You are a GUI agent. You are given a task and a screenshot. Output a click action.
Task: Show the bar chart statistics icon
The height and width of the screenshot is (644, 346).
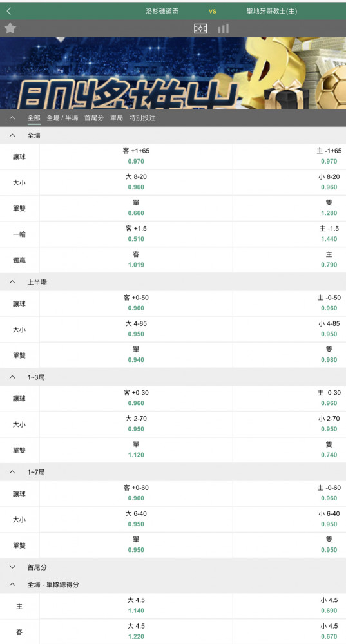coord(223,29)
